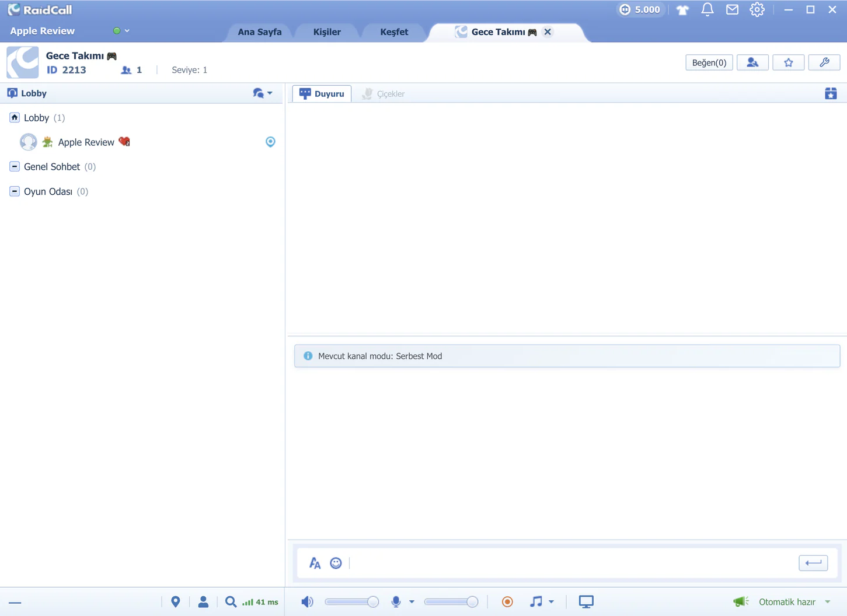
Task: Open the user status dropdown arrow
Action: click(127, 31)
